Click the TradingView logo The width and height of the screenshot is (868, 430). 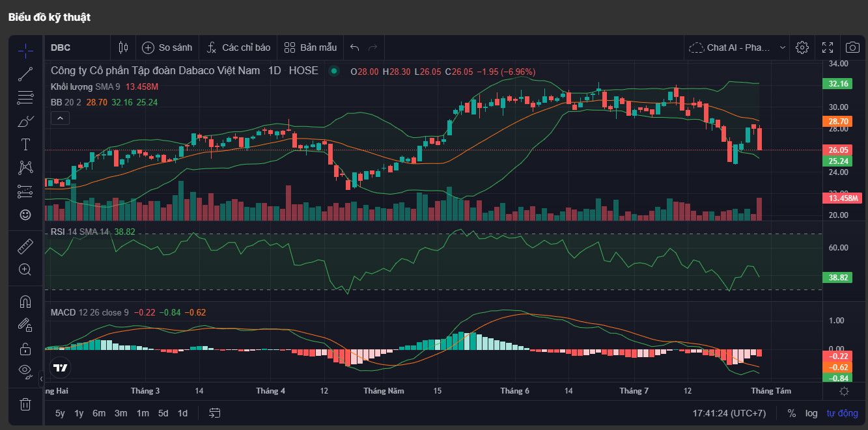[x=61, y=368]
